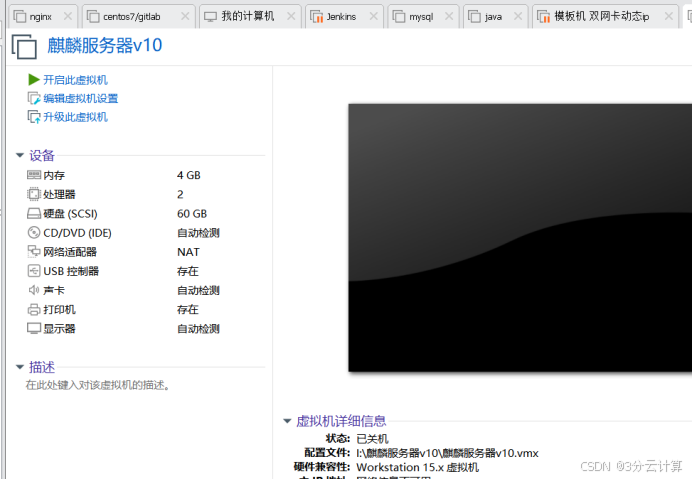This screenshot has height=480, width=692.
Task: Switch to the 我的计算机 tab
Action: click(250, 17)
